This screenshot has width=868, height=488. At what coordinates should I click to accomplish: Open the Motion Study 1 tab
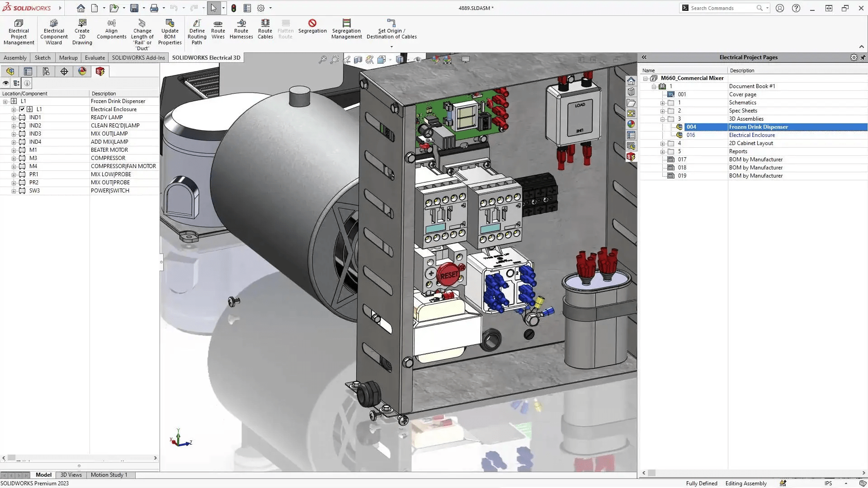[x=109, y=475]
